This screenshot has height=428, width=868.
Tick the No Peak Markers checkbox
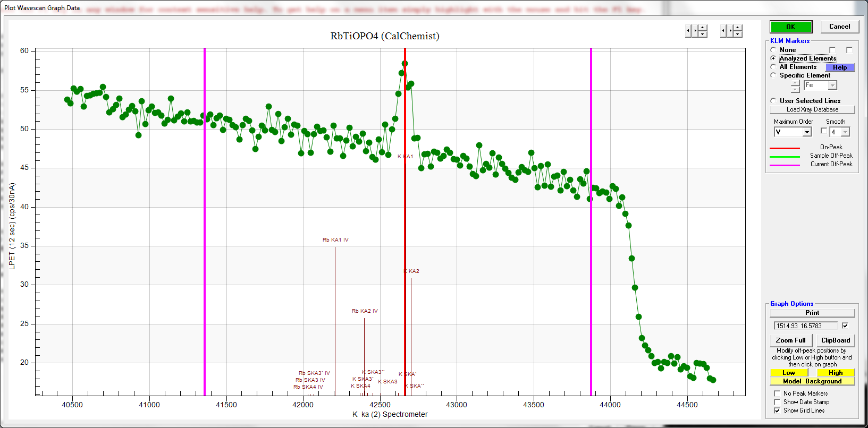(x=777, y=393)
